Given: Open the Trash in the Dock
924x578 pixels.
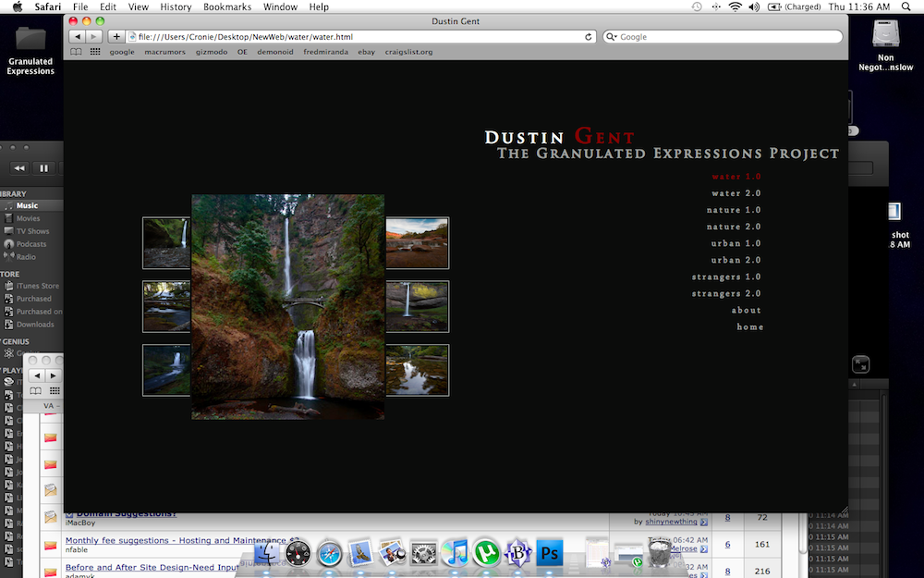Looking at the screenshot, I should pos(659,553).
